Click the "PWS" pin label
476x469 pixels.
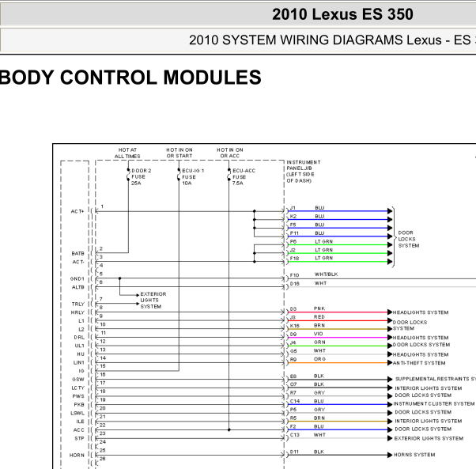pyautogui.click(x=78, y=396)
